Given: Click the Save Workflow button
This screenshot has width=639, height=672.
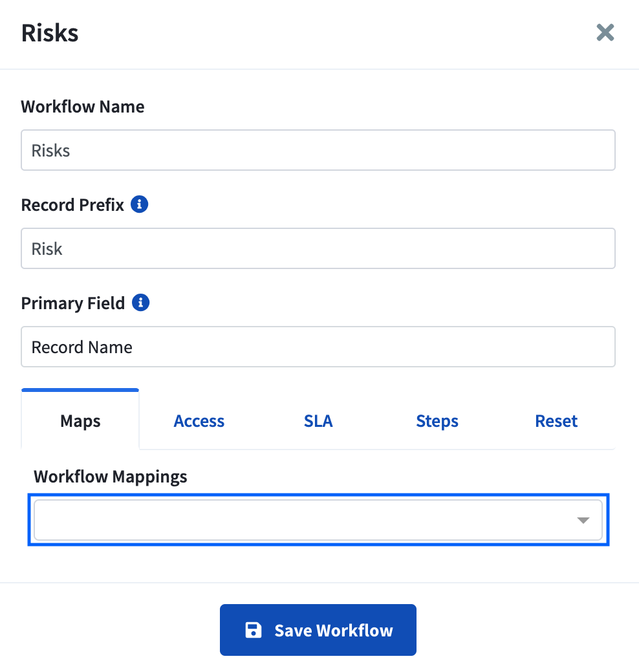Looking at the screenshot, I should click(x=318, y=629).
